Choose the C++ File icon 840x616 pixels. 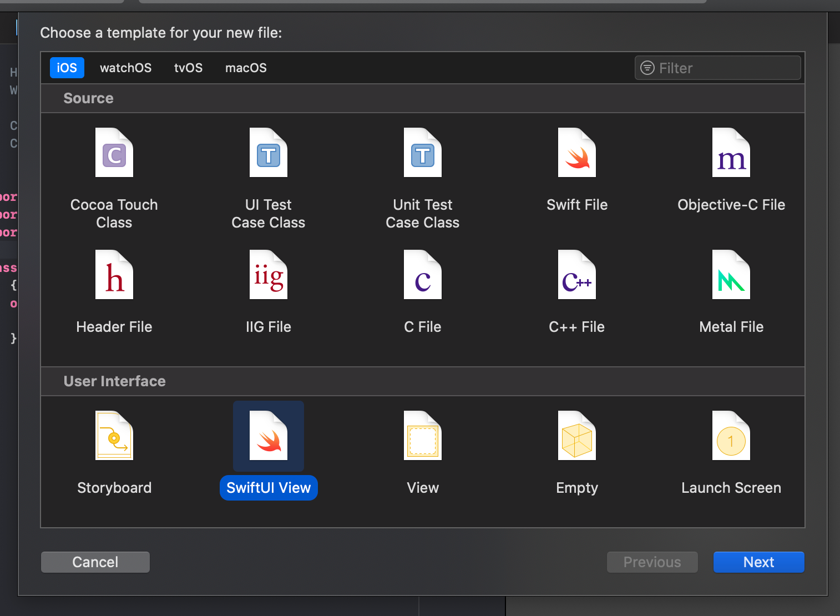click(x=577, y=275)
